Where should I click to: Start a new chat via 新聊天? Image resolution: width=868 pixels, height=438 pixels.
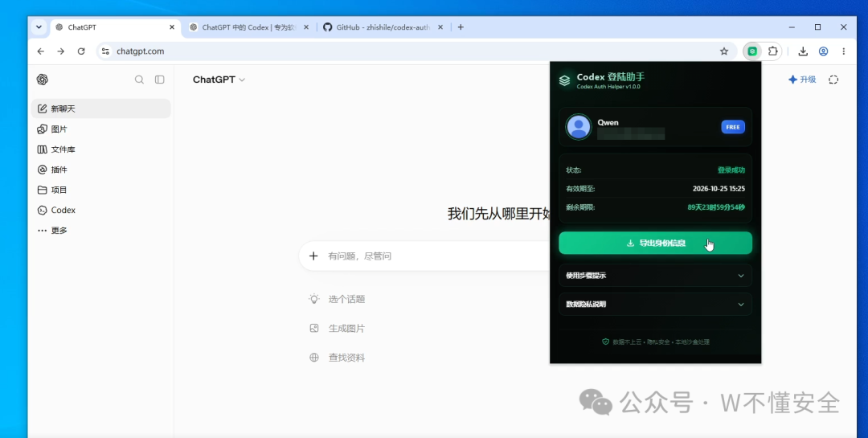point(101,108)
